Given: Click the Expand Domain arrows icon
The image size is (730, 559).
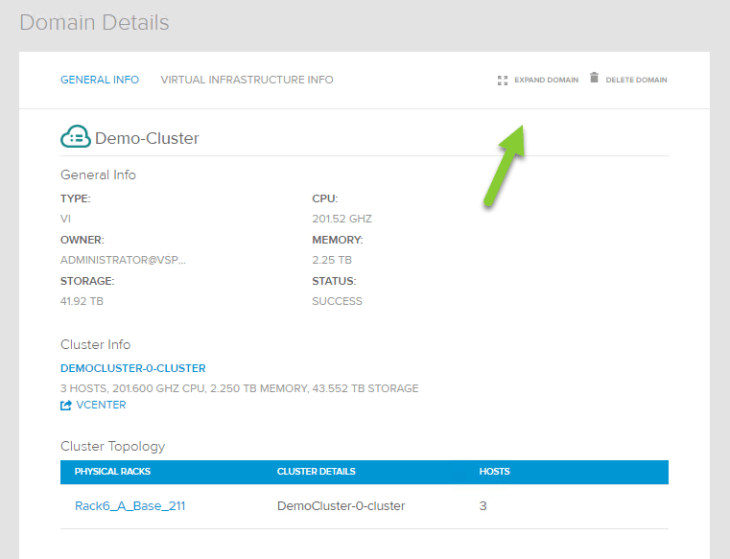Looking at the screenshot, I should coord(503,80).
